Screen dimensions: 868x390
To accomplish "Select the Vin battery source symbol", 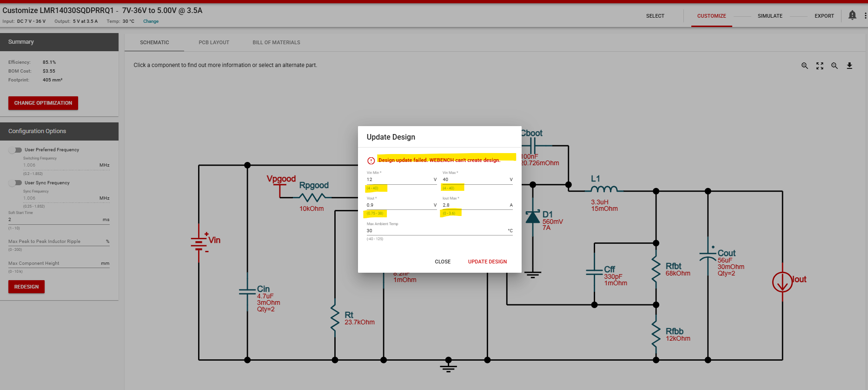I will 199,242.
